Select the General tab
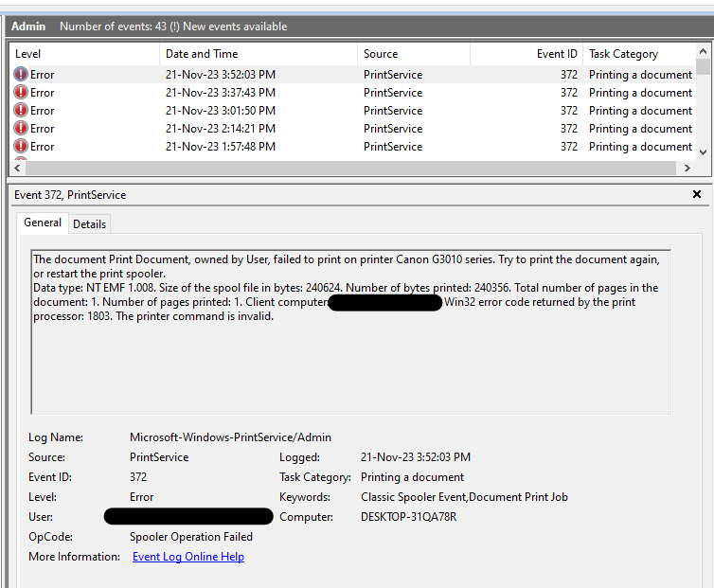The image size is (714, 588). click(43, 223)
